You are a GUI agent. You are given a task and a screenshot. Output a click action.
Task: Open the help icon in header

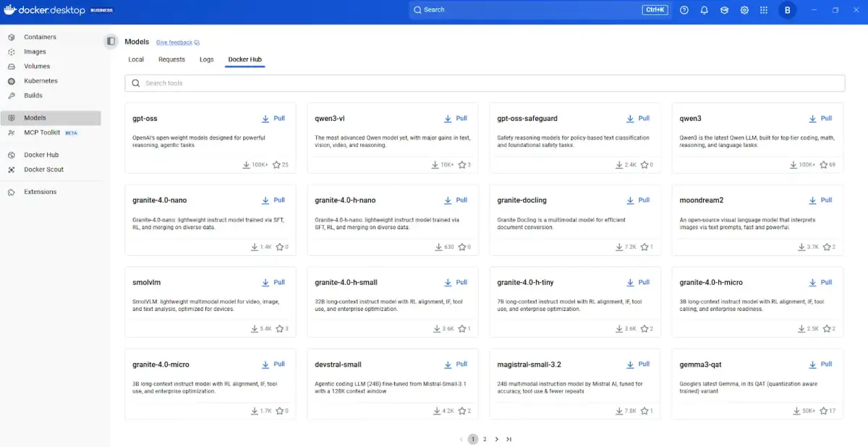coord(684,10)
